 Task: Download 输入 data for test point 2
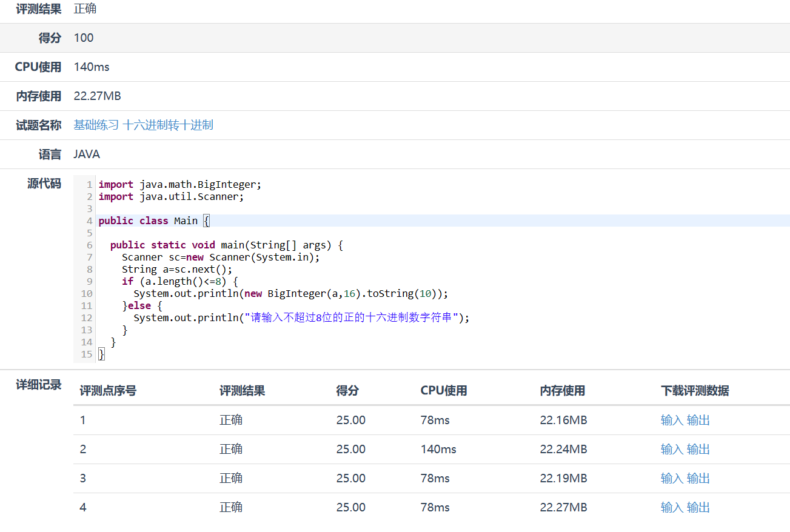coord(671,450)
